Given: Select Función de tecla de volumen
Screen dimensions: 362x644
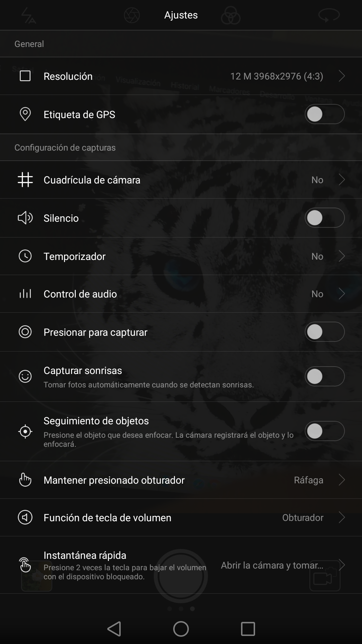Looking at the screenshot, I should coord(181,518).
